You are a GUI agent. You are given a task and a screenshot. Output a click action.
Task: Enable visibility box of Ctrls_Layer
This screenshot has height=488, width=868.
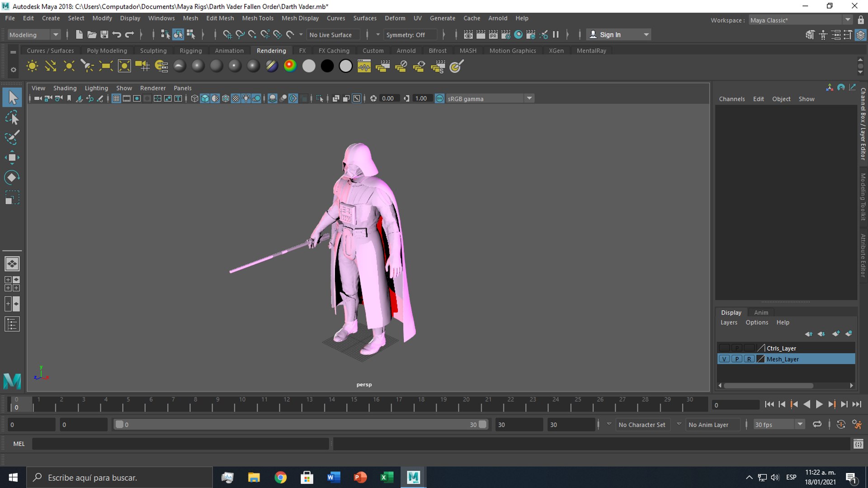point(724,348)
